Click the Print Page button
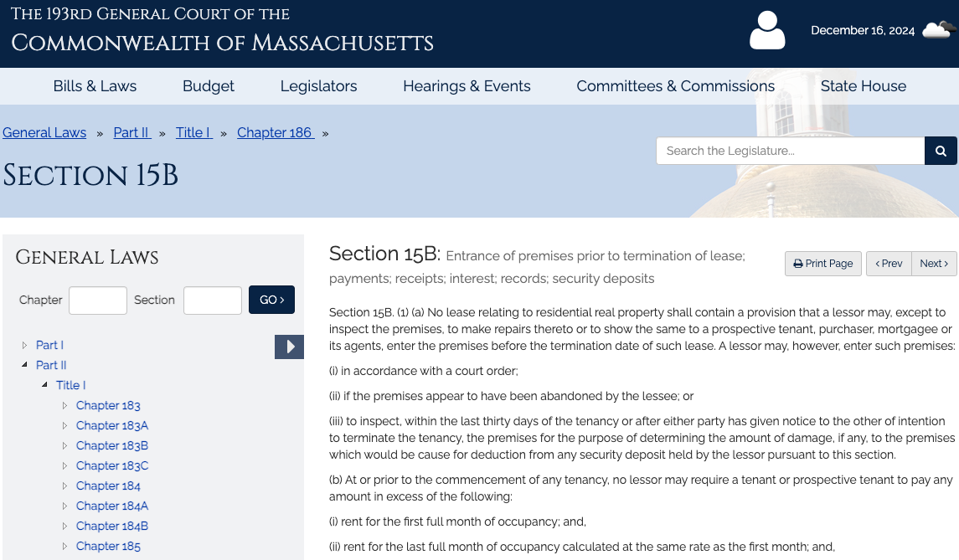Viewport: 959px width, 560px height. pyautogui.click(x=823, y=264)
